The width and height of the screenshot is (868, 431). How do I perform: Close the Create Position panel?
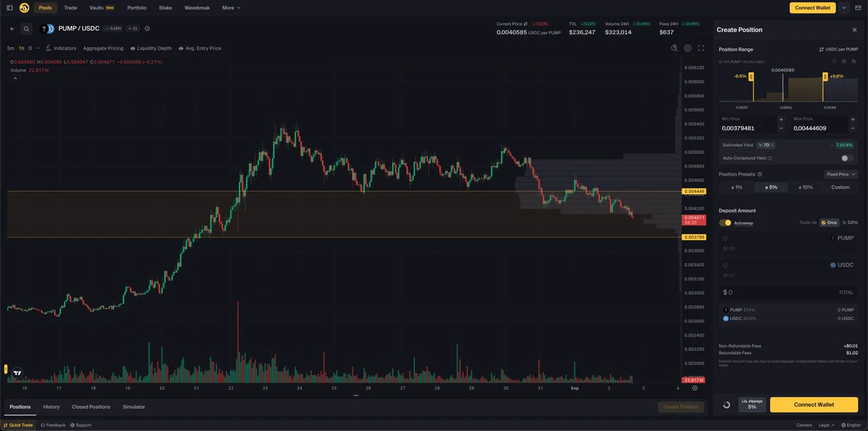click(854, 30)
